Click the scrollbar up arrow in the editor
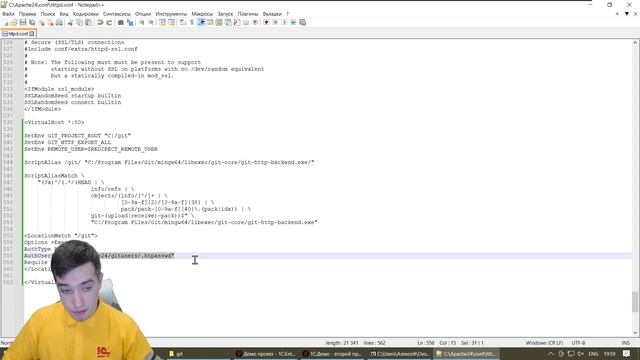This screenshot has height=360, width=640. pos(635,42)
